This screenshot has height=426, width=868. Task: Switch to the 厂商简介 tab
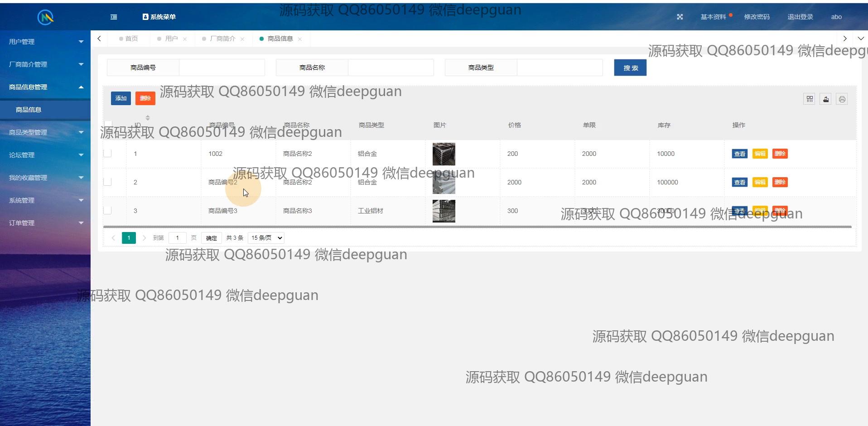(222, 39)
